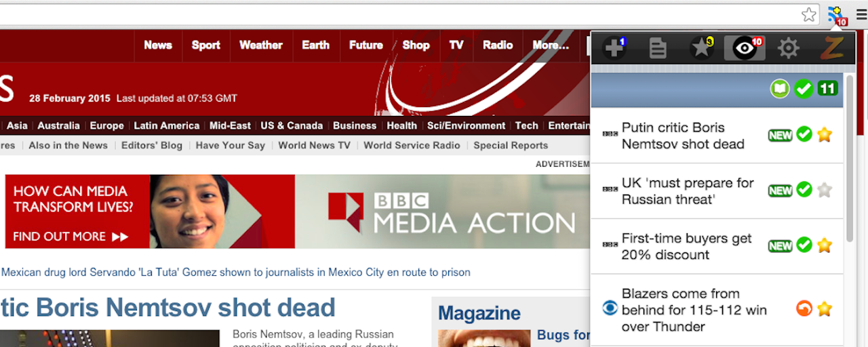Screen dimensions: 868x347
Task: Expand the More… menu in BBC nav
Action: point(551,45)
